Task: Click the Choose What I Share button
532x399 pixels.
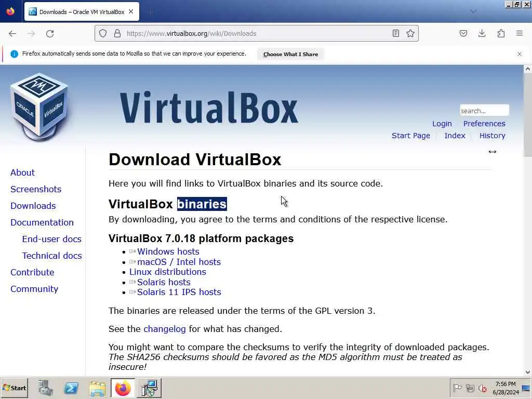Action: [x=290, y=54]
